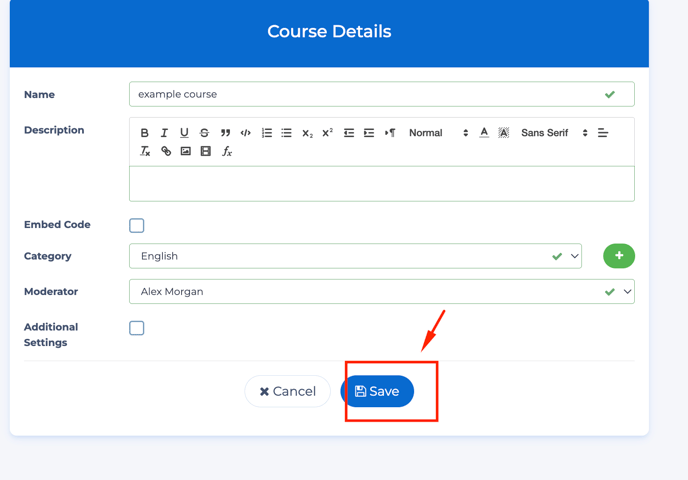Check the Additional Settings checkbox

(137, 328)
